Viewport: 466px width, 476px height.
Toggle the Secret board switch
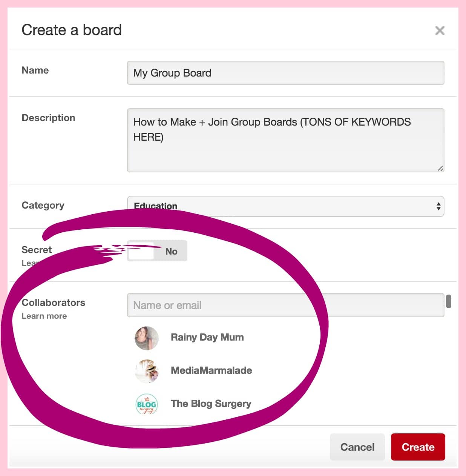pos(157,251)
